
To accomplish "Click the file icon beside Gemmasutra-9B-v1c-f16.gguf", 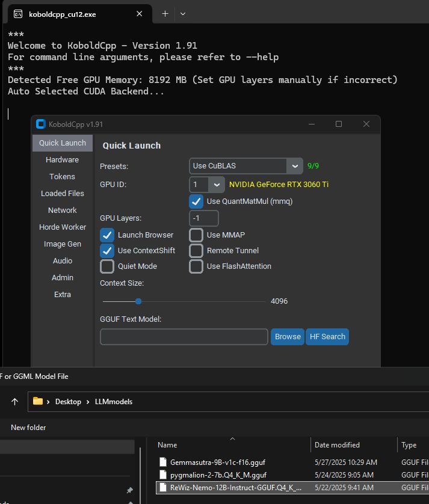I will coord(163,463).
